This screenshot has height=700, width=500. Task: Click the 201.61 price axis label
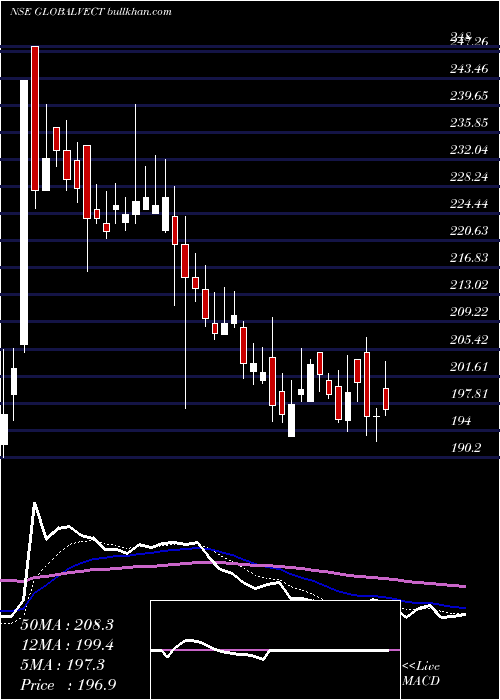(469, 367)
